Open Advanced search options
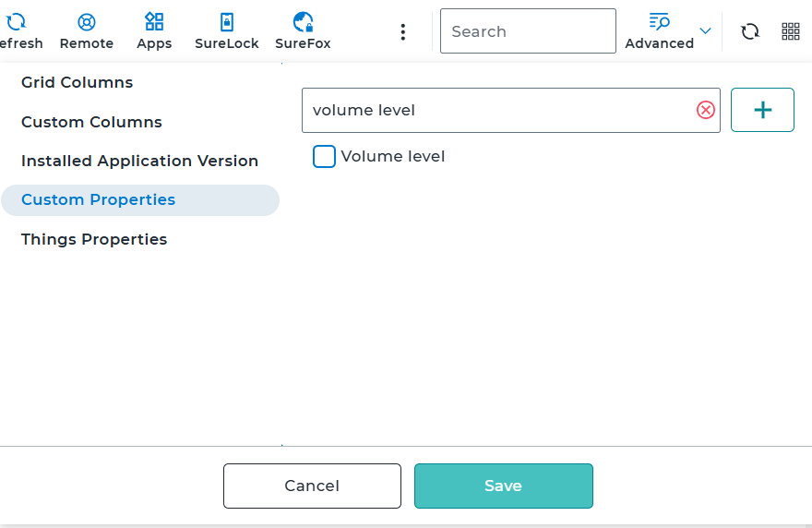Image resolution: width=812 pixels, height=528 pixels. pos(659,30)
